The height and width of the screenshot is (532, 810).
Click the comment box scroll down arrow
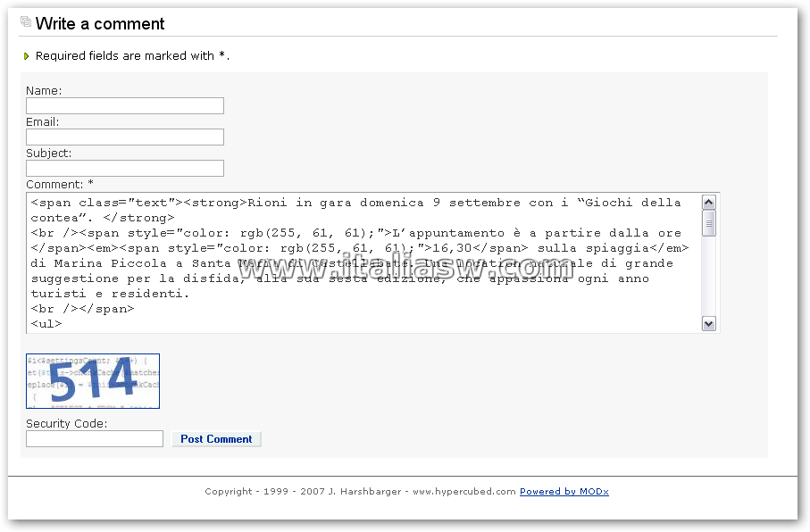pyautogui.click(x=709, y=324)
